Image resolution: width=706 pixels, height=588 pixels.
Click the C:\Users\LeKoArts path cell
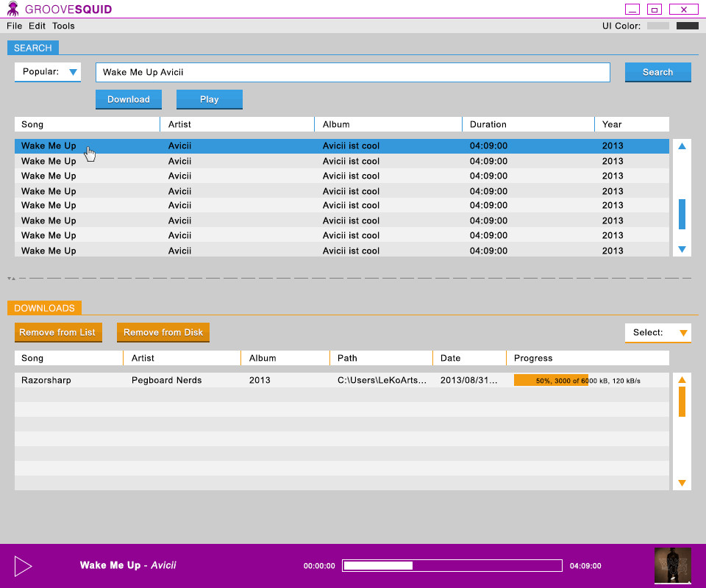click(382, 380)
